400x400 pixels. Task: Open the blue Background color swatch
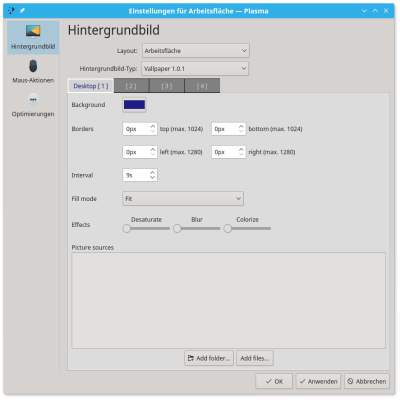[134, 105]
